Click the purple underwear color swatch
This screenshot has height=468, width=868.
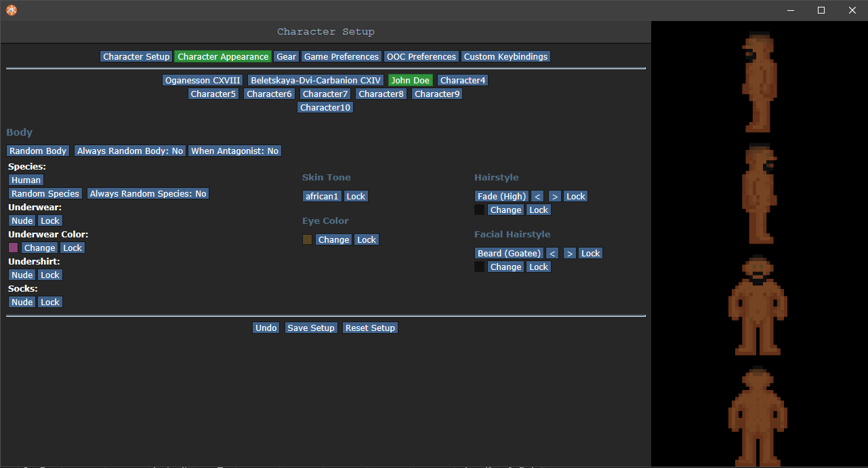tap(14, 248)
